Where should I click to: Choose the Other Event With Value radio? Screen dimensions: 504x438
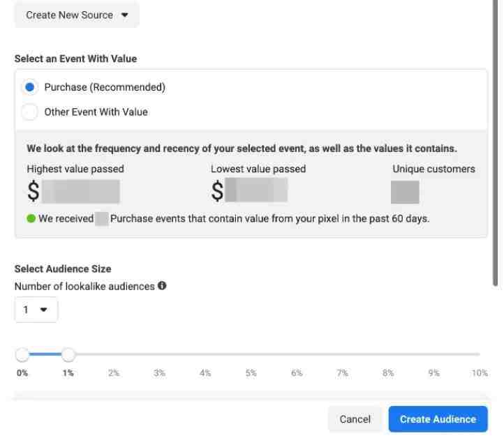tap(29, 112)
